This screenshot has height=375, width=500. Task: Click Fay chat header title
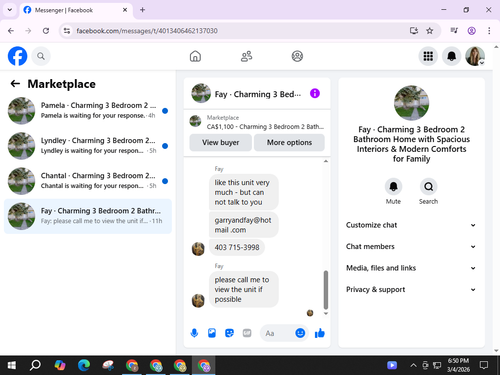(x=258, y=94)
